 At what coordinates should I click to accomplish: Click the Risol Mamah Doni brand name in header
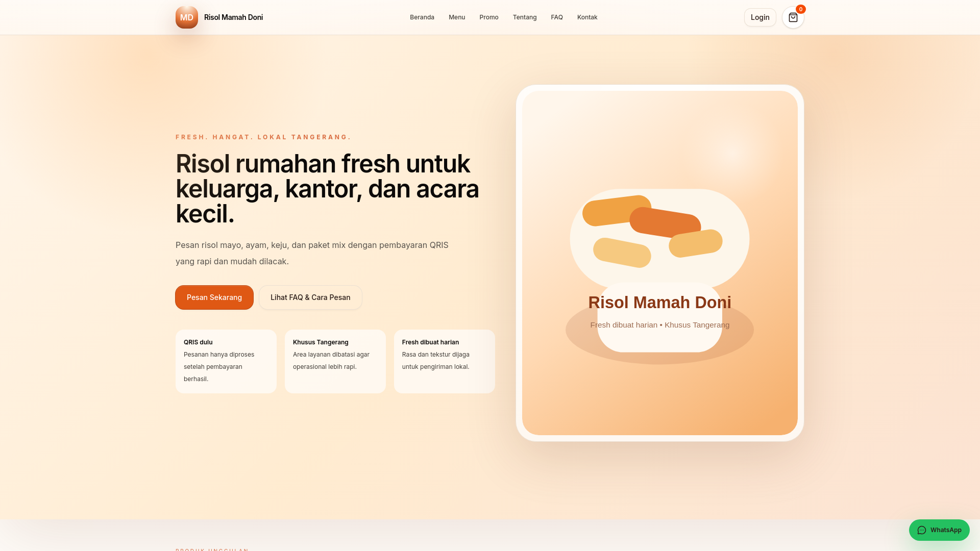click(x=233, y=17)
